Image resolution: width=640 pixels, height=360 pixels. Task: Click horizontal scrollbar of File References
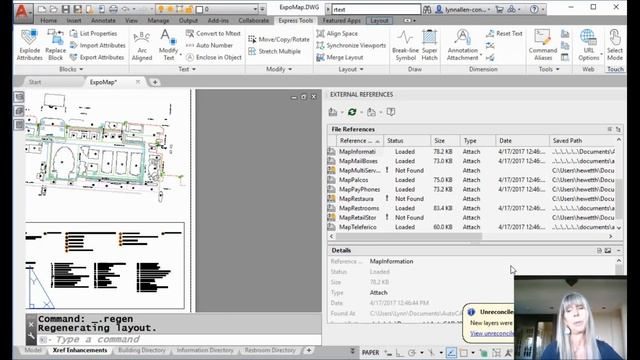coord(409,236)
